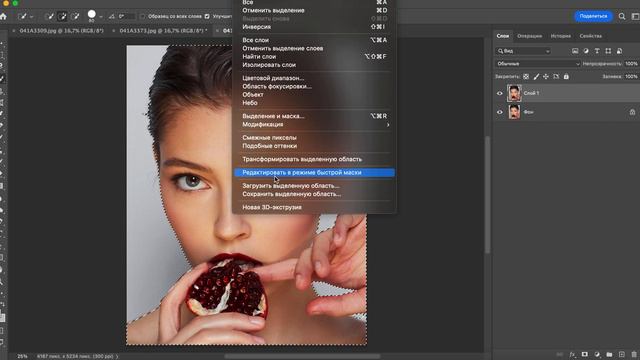Open the 'Обычные' blend mode dropdown

pyautogui.click(x=538, y=64)
